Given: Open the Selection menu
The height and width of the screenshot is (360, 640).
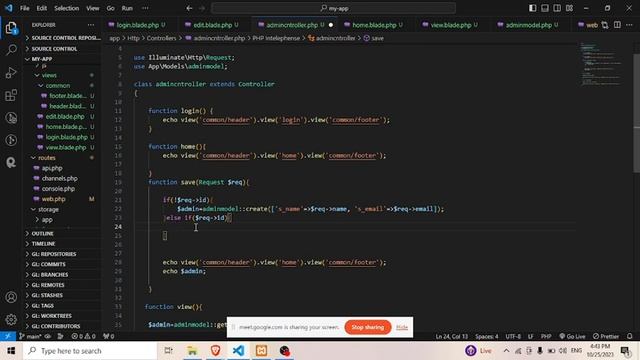Looking at the screenshot, I should coord(67,8).
